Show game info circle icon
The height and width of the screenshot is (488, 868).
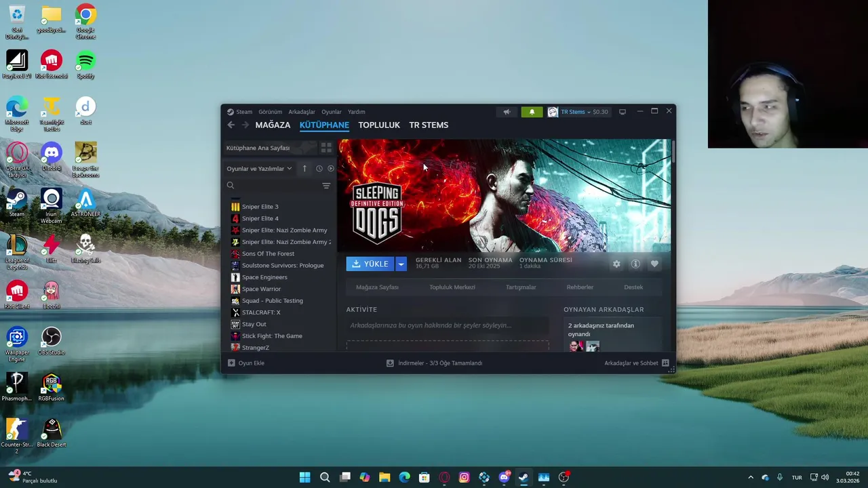[635, 264]
